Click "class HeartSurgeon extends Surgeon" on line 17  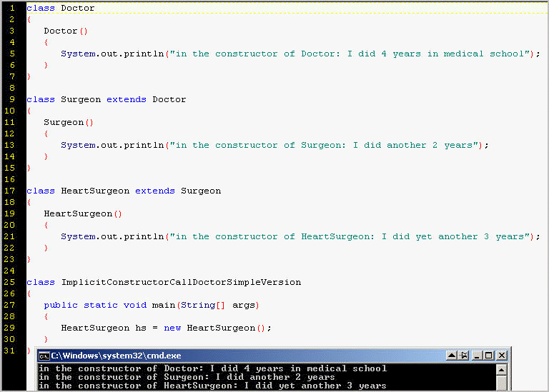coord(124,191)
